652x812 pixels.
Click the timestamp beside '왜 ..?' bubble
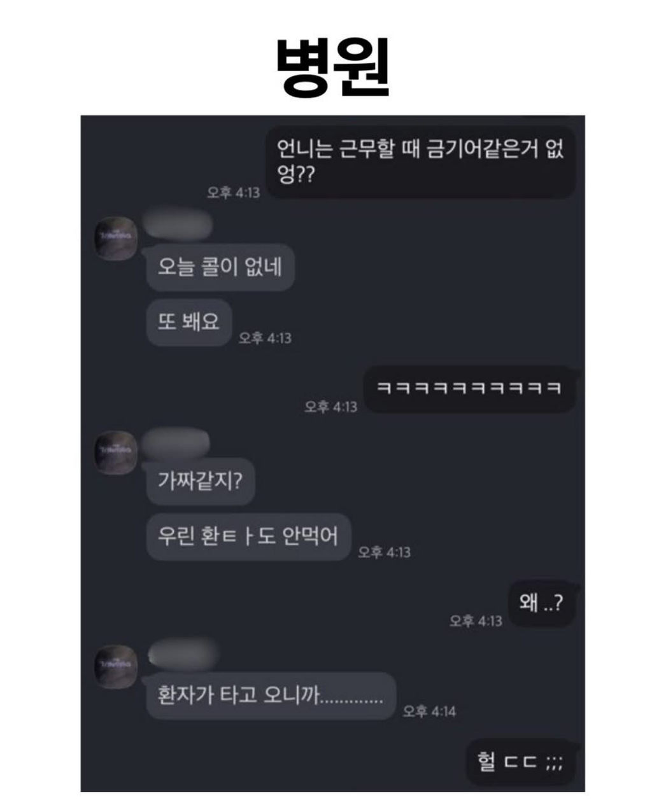[x=476, y=620]
